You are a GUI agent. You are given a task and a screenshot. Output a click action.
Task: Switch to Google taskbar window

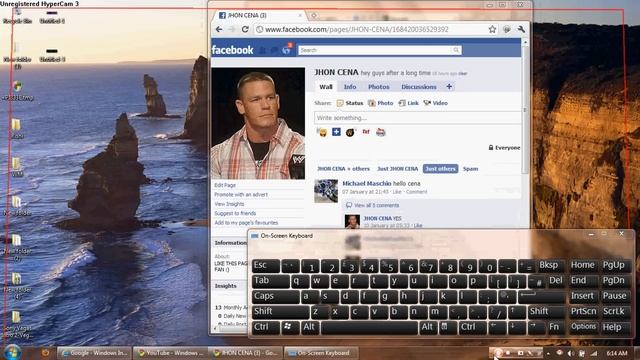coord(95,353)
